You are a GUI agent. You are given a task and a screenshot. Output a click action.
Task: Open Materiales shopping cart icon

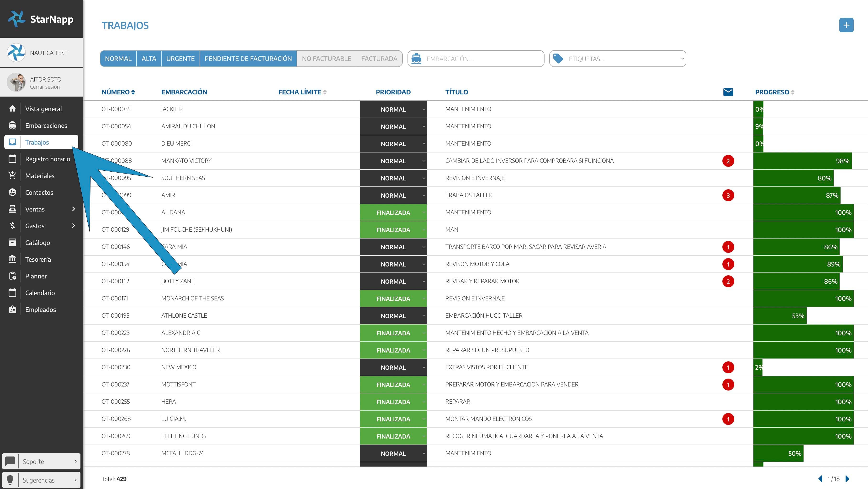pos(12,175)
